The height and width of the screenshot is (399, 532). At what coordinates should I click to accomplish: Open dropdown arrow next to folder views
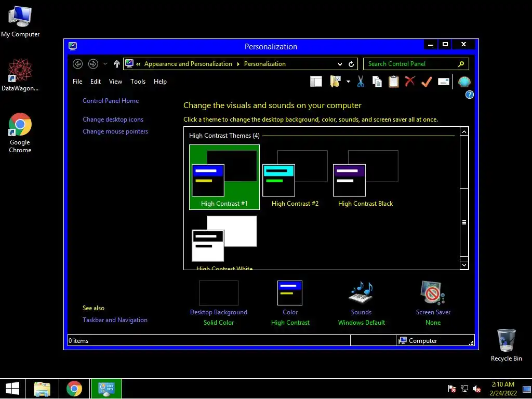tap(348, 82)
